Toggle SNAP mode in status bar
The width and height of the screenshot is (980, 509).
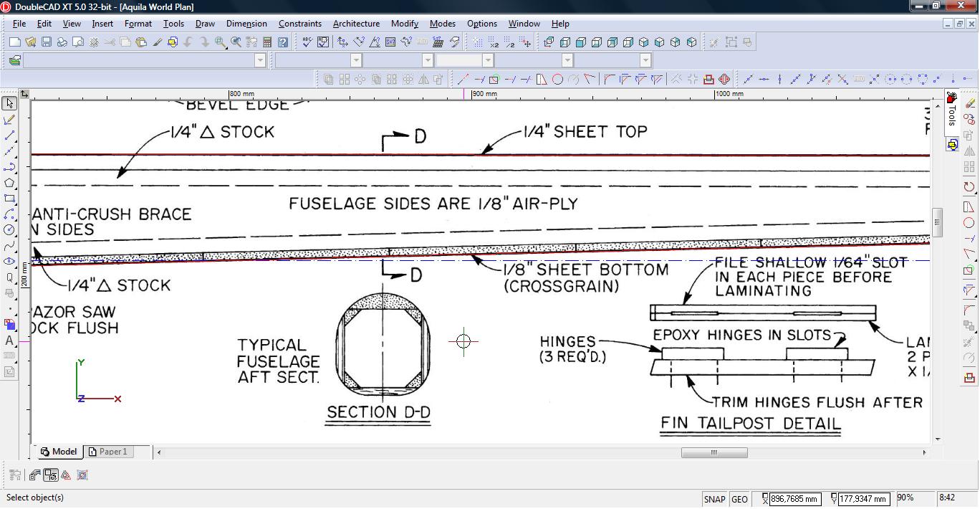714,499
